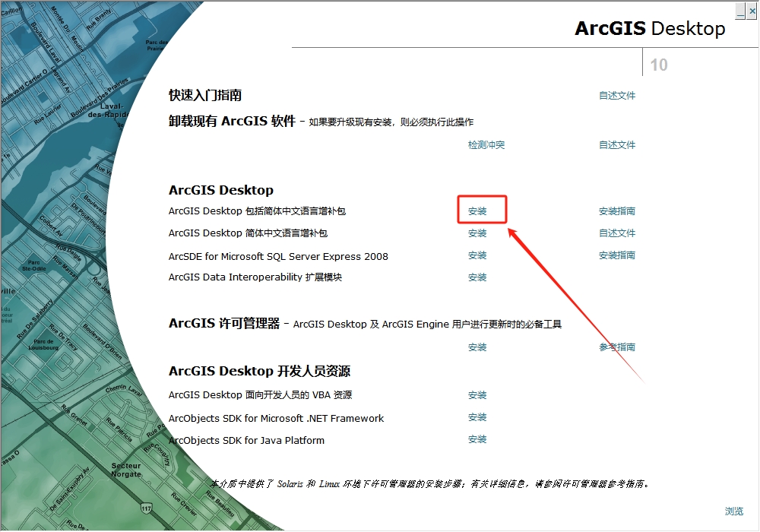Screen dimensions: 760x532
Task: Click the ArcSDE for Microsoft SQL Server Express 2008 label
Action: (278, 256)
